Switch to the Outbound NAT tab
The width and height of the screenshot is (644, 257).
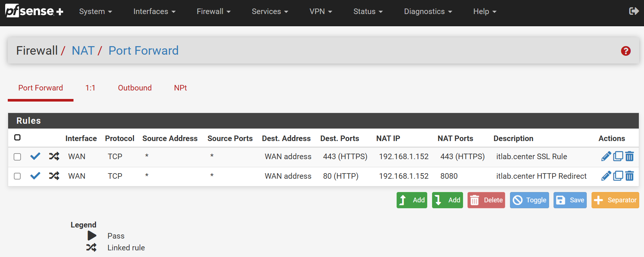tap(135, 88)
